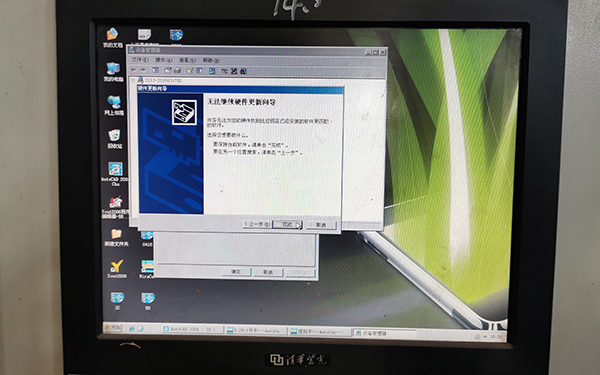Click the Properties toolbar icon in Device Manager
Viewport: 600px width, 375px height.
(x=168, y=70)
